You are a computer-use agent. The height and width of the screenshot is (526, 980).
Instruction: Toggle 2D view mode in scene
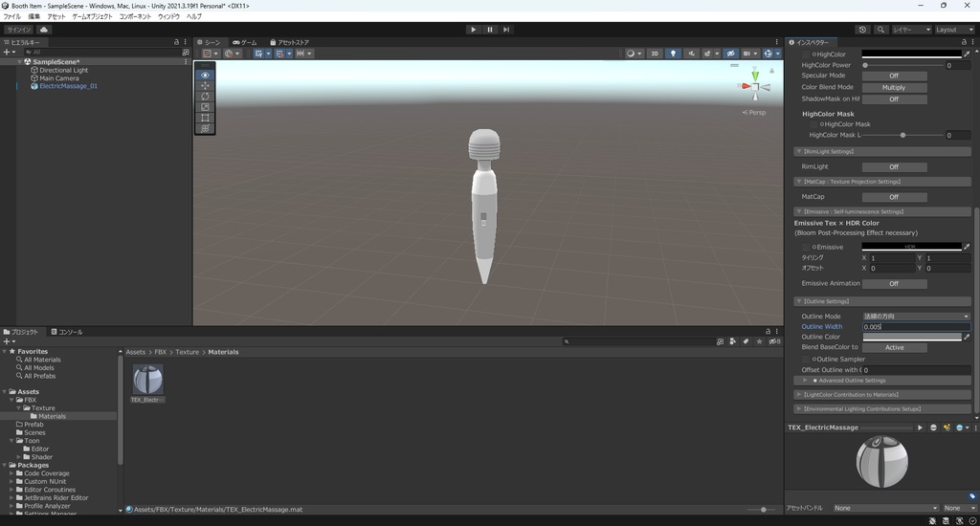(655, 54)
